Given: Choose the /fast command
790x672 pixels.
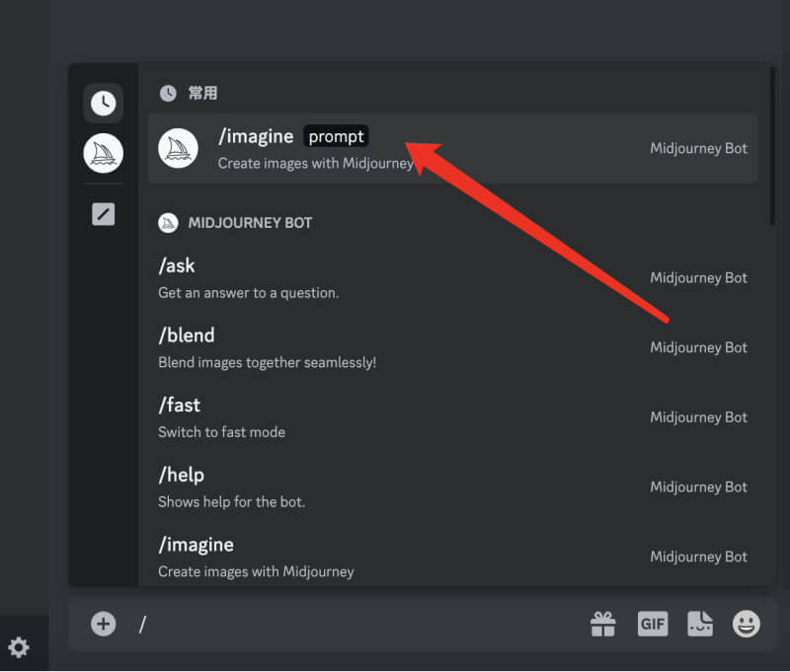Looking at the screenshot, I should pos(453,417).
